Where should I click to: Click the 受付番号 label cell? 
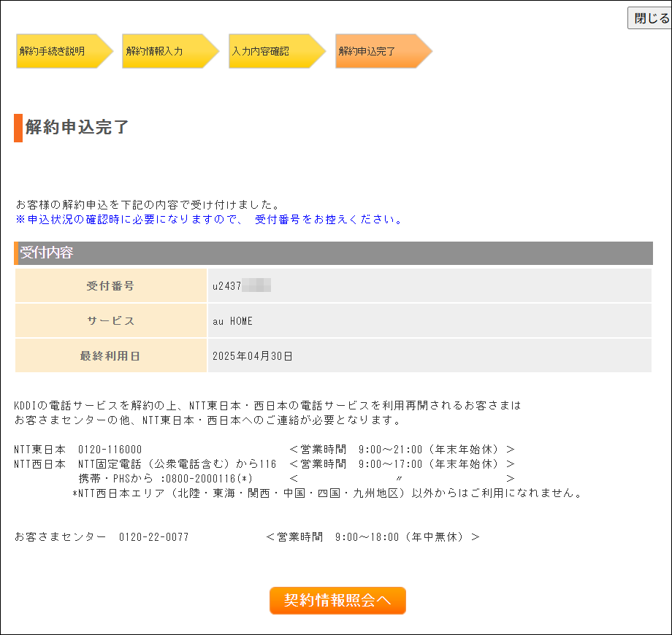110,285
